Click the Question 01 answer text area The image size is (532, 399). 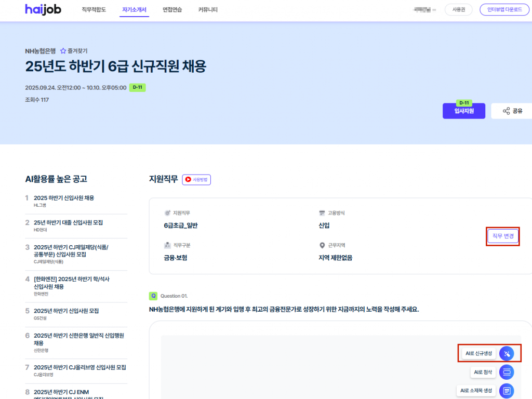pyautogui.click(x=301, y=364)
